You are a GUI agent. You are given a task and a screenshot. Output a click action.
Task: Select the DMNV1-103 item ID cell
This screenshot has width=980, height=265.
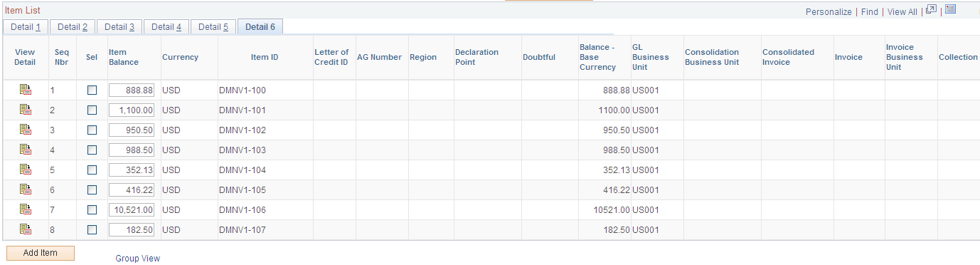(243, 150)
